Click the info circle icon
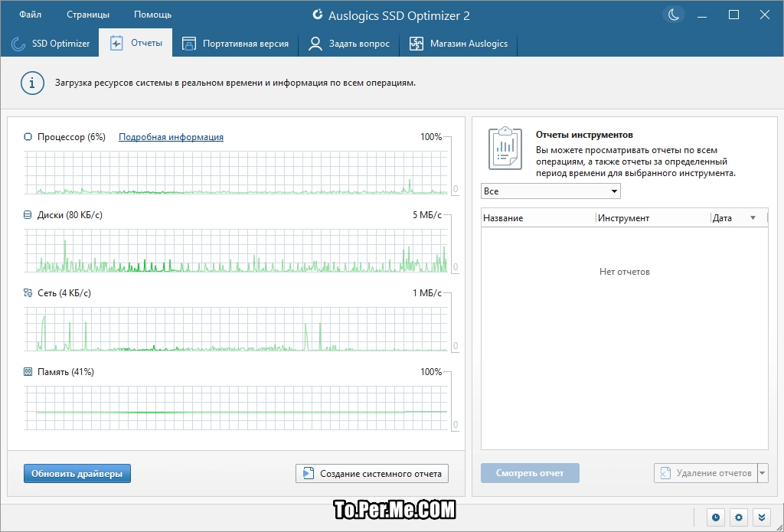 click(32, 83)
